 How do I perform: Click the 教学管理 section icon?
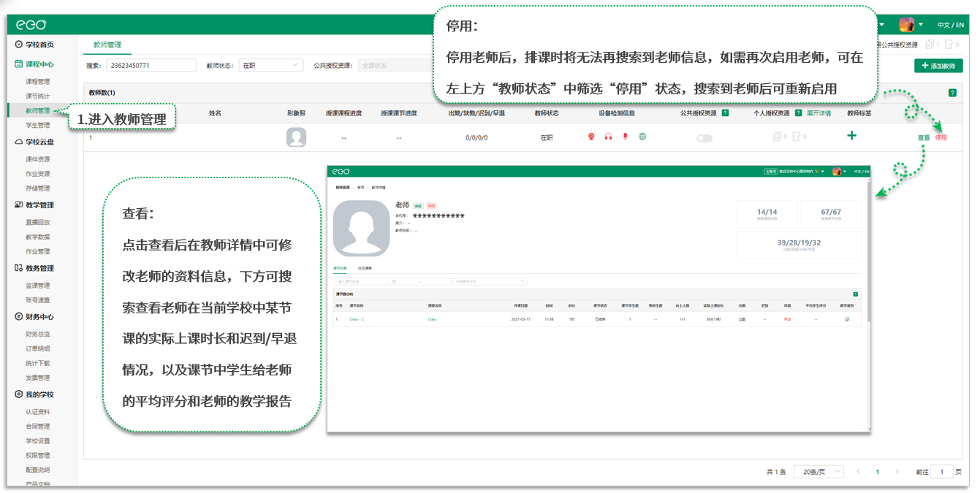(x=18, y=205)
